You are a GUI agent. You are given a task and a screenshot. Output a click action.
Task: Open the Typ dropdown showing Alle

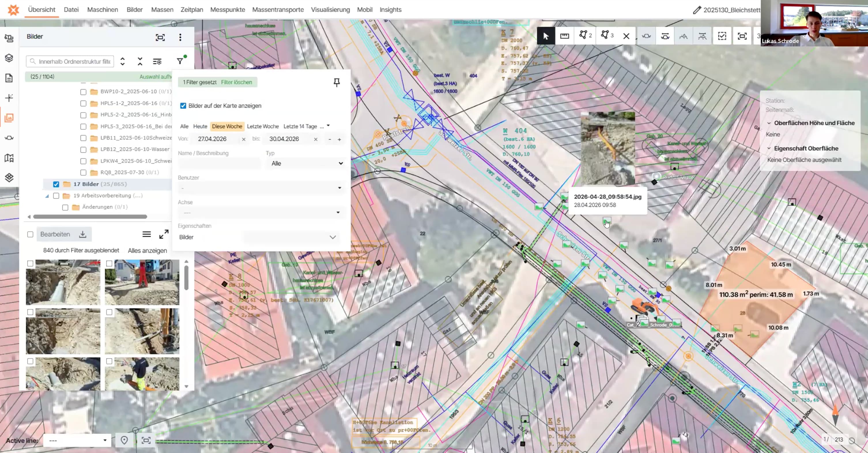[306, 163]
